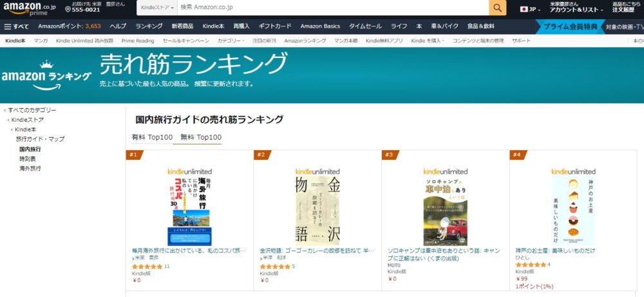Click author 米家 豊彦 link

[x=147, y=258]
